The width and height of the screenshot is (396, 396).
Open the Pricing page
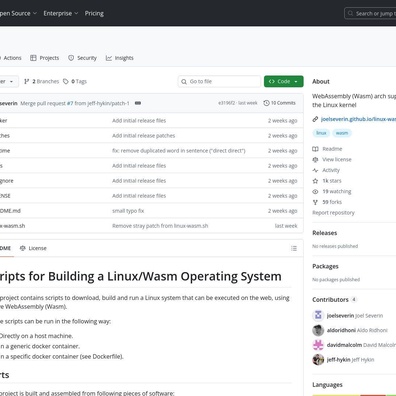[x=94, y=13]
